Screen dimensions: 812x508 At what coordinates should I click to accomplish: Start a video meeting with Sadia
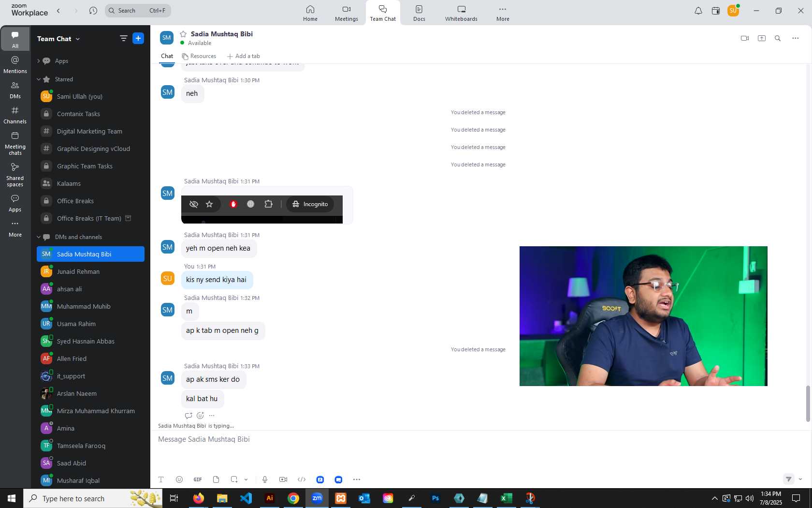[x=745, y=38]
